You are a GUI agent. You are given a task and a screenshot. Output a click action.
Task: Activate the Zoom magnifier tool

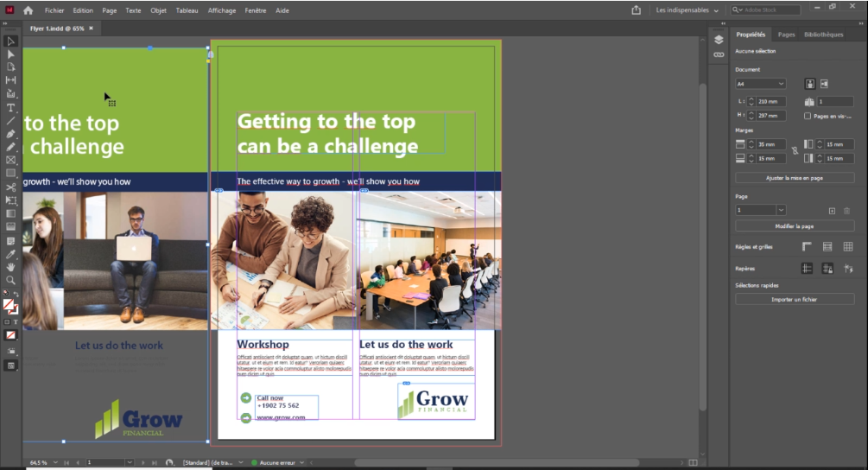click(x=10, y=280)
